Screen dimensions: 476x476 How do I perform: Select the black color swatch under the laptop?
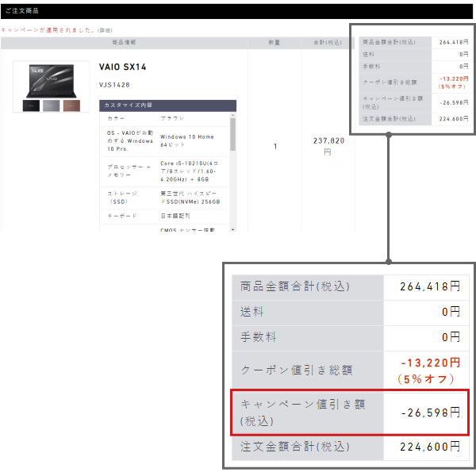31,106
